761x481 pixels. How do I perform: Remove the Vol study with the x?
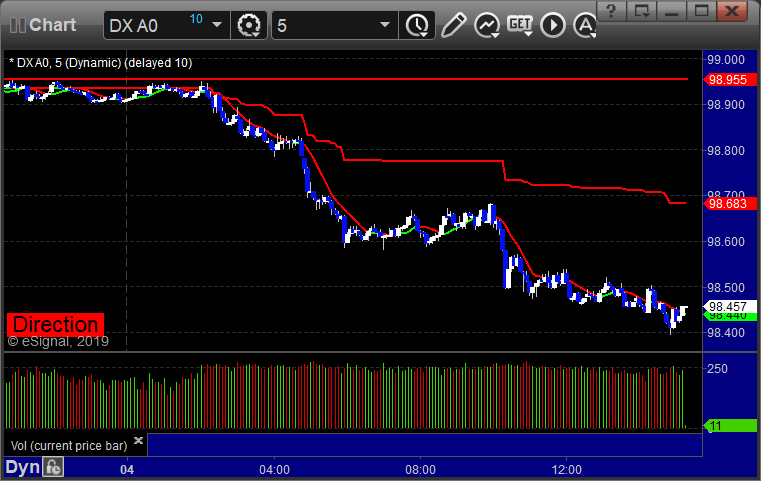coord(138,440)
